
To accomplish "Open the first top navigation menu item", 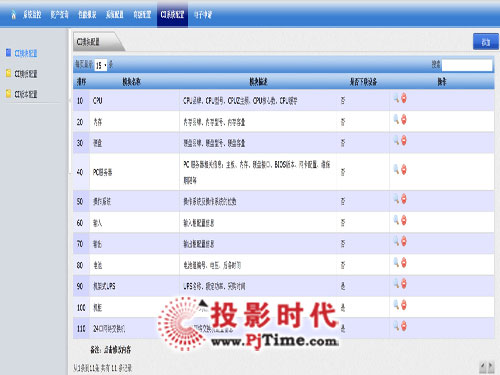I will [32, 14].
